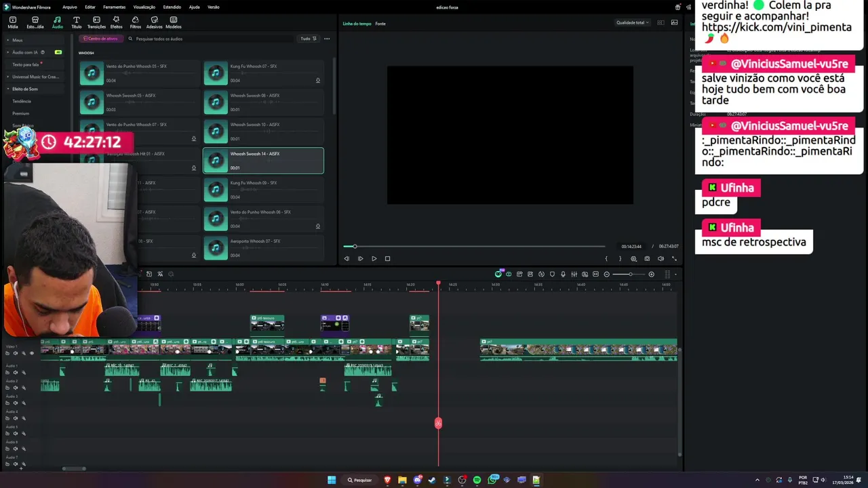
Task: Toggle Vídeo 1 track visibility eye
Action: coord(31,353)
